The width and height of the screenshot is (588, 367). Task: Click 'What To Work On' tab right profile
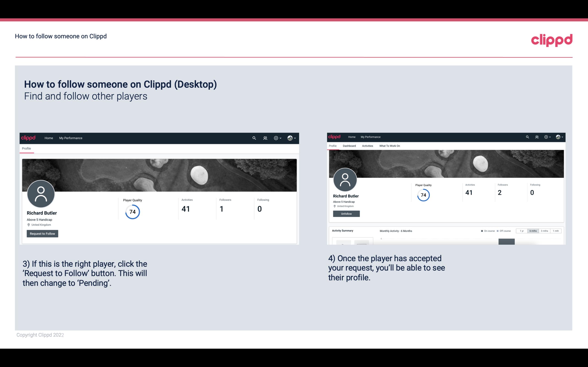pos(389,146)
